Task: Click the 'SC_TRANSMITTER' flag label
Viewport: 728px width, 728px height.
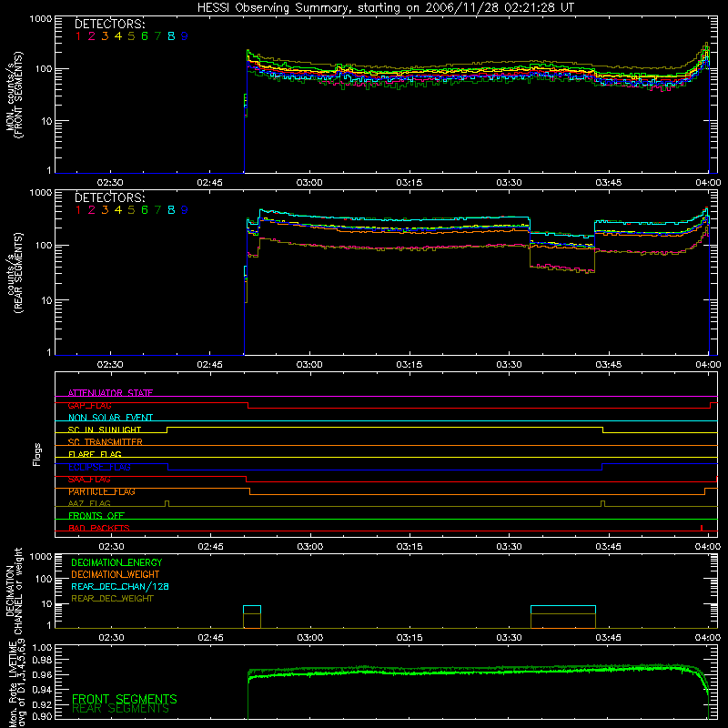Action: click(105, 442)
